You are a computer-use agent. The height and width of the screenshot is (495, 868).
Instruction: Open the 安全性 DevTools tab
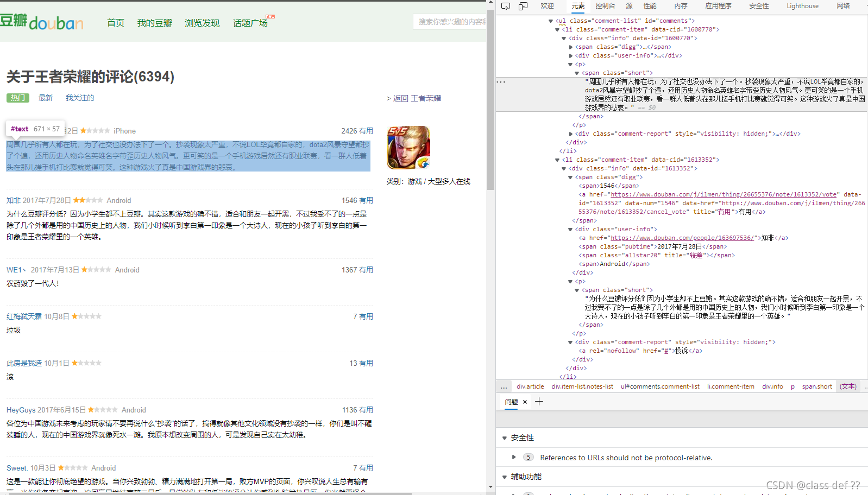tap(759, 6)
